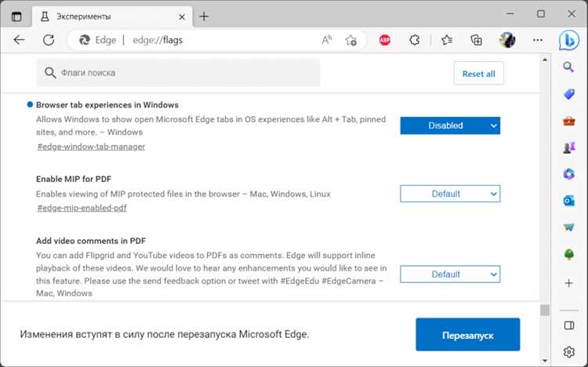The height and width of the screenshot is (367, 588).
Task: Click the Перезапуск restart button
Action: (x=467, y=335)
